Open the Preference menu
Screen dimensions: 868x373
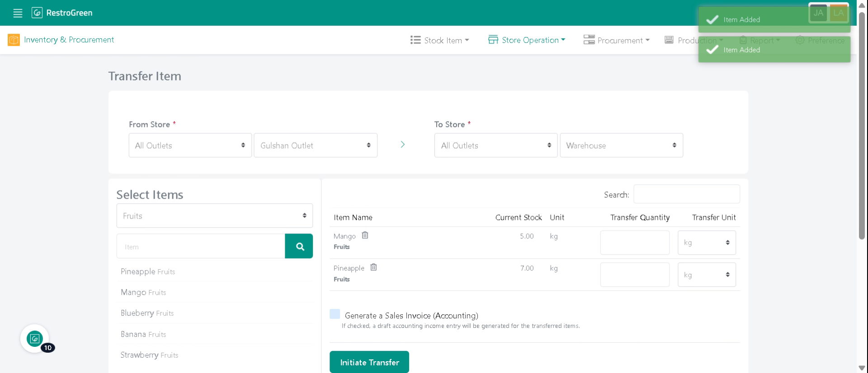click(x=821, y=40)
